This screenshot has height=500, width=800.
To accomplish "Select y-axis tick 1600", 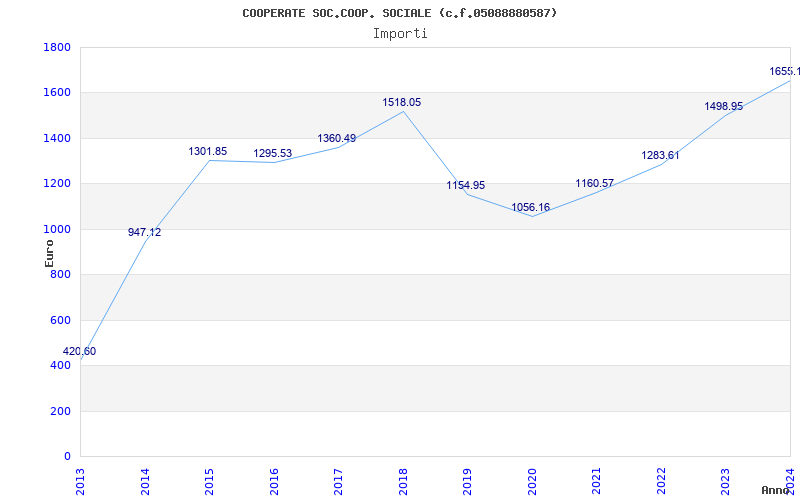I will pyautogui.click(x=57, y=93).
